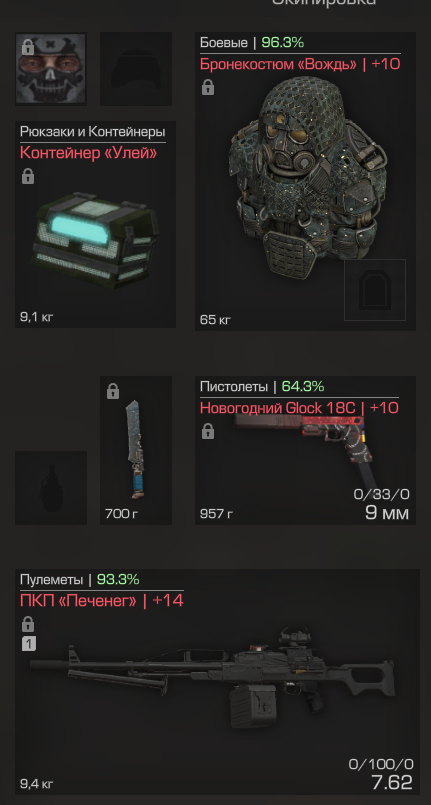Select the empty armor plate slot
This screenshot has height=805, width=431.
pyautogui.click(x=375, y=290)
